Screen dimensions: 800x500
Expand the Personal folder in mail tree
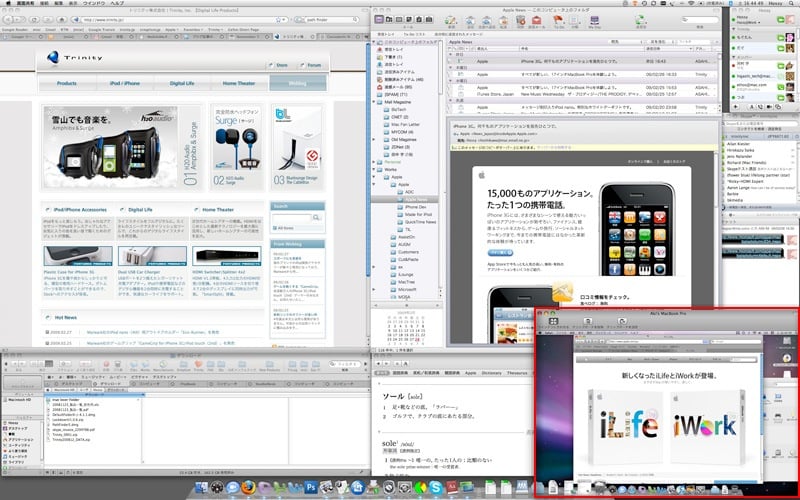coord(373,162)
